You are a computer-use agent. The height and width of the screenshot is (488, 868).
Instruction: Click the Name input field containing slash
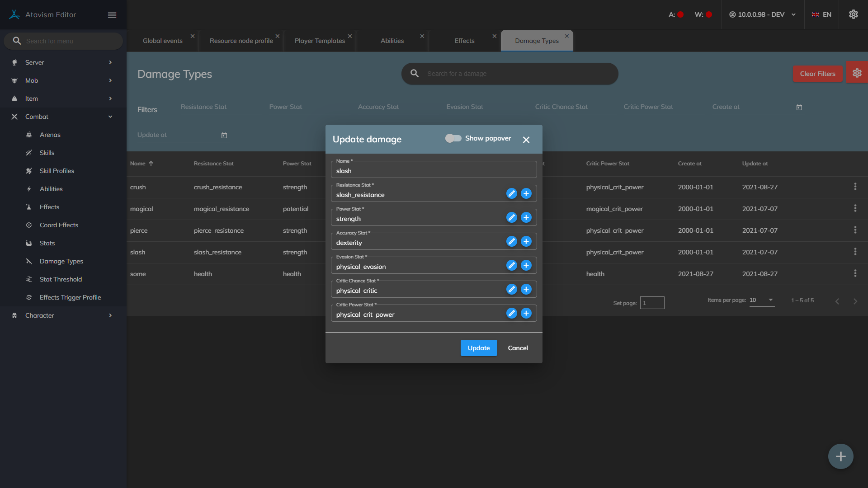[x=433, y=171]
